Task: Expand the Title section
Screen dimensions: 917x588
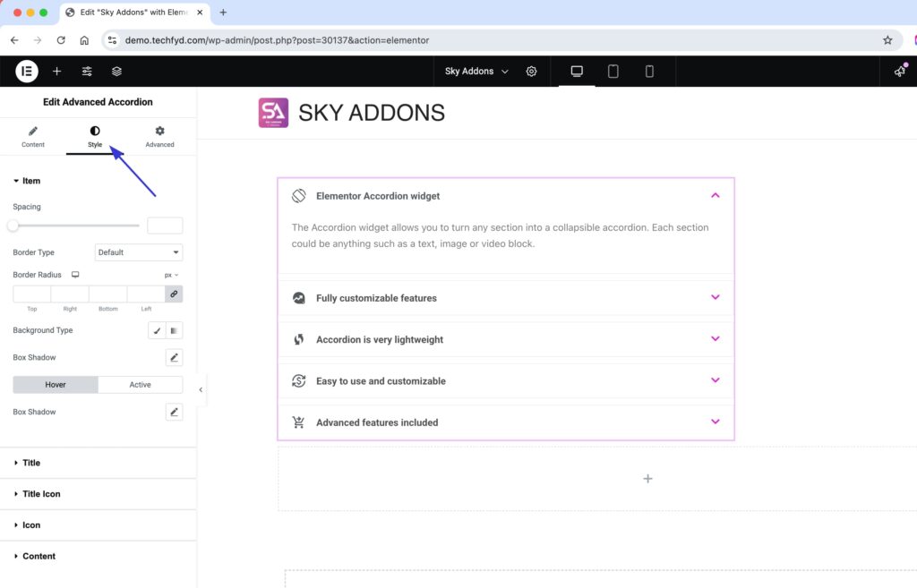Action: tap(99, 463)
